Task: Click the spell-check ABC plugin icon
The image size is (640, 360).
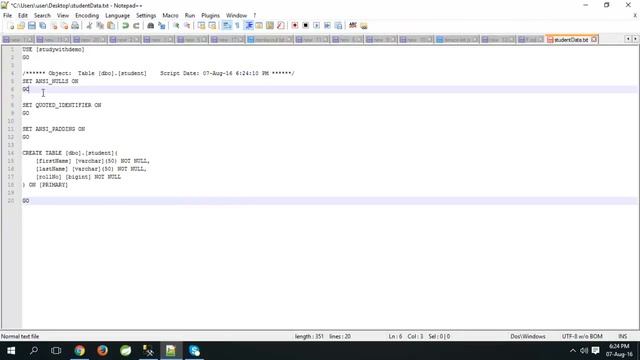Action: pos(353,26)
